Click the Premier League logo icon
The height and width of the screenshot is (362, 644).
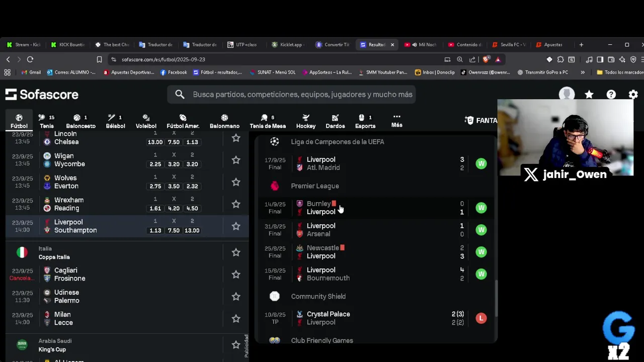pos(274,186)
